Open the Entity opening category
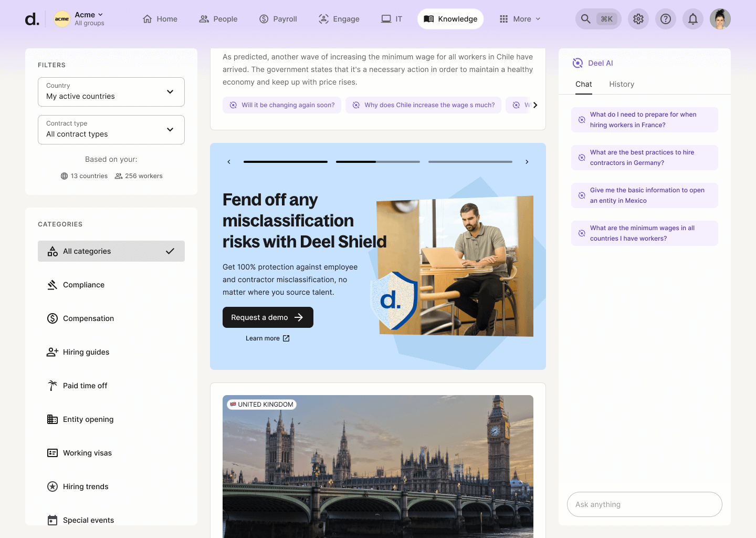Viewport: 756px width, 538px height. click(x=88, y=419)
